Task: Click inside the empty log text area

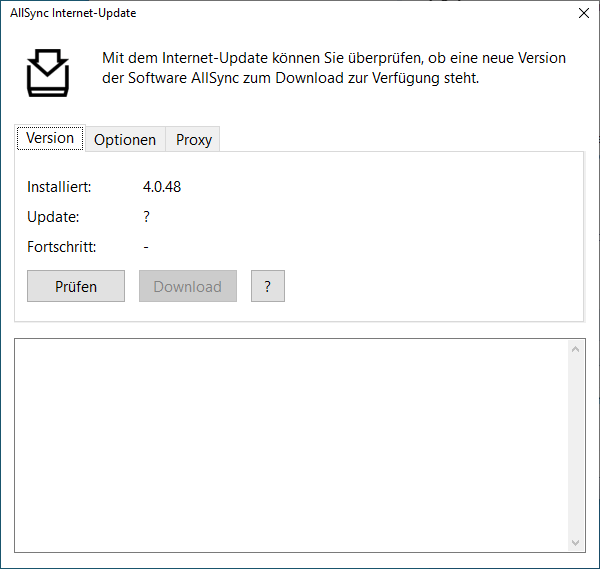Action: pyautogui.click(x=290, y=445)
